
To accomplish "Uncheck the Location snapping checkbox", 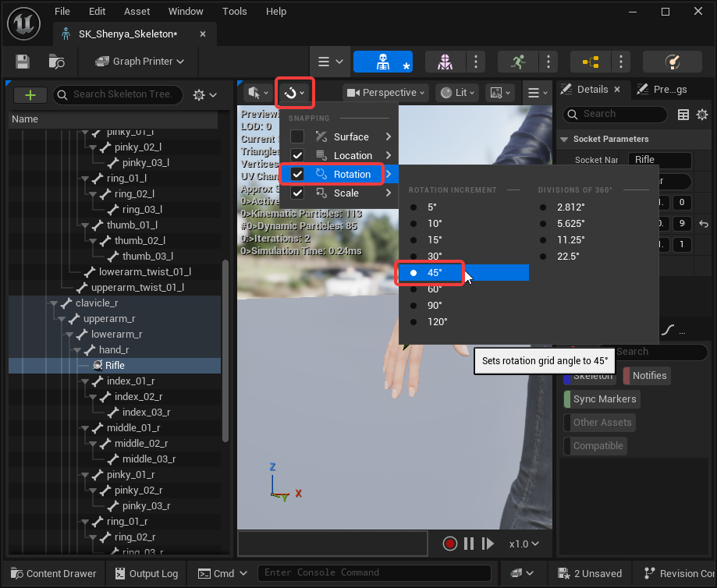I will click(297, 155).
